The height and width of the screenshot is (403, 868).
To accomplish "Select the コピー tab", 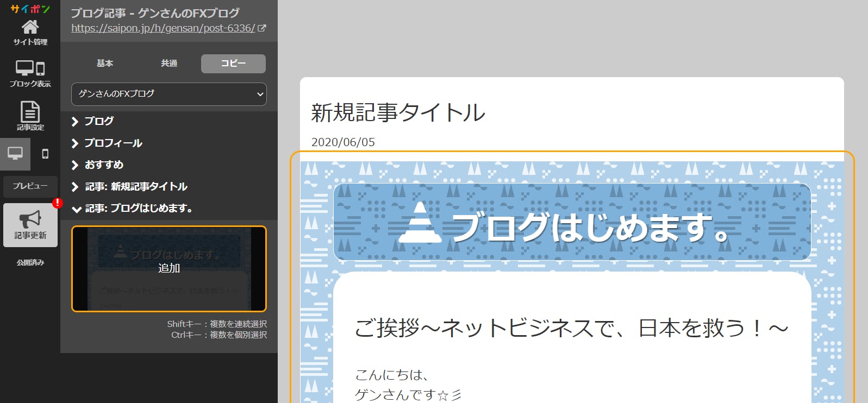I will [233, 64].
